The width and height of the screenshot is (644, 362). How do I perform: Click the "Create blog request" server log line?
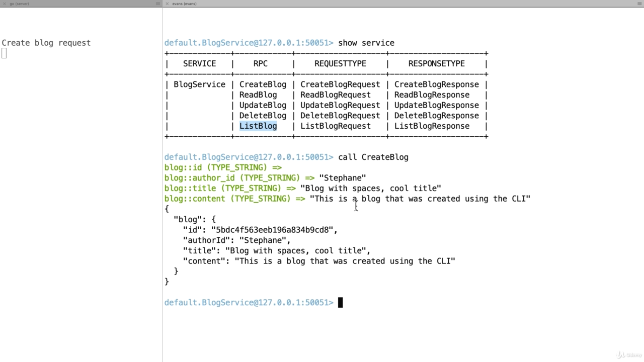point(46,43)
